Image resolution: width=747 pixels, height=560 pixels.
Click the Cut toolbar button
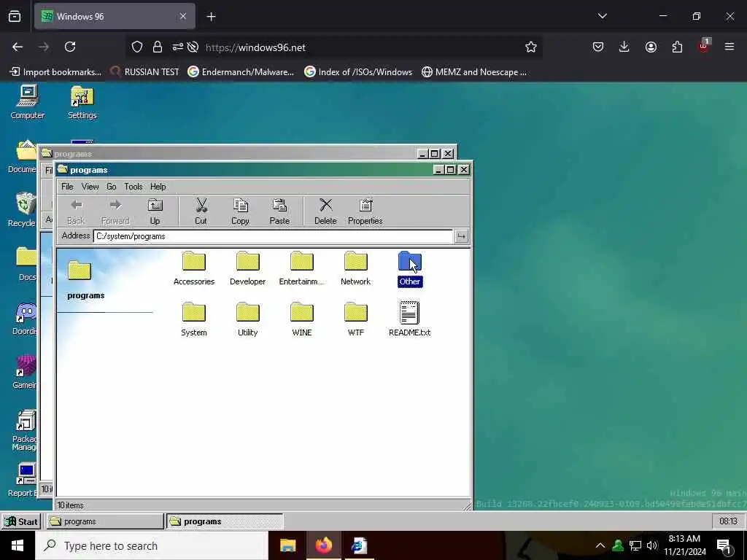click(201, 211)
